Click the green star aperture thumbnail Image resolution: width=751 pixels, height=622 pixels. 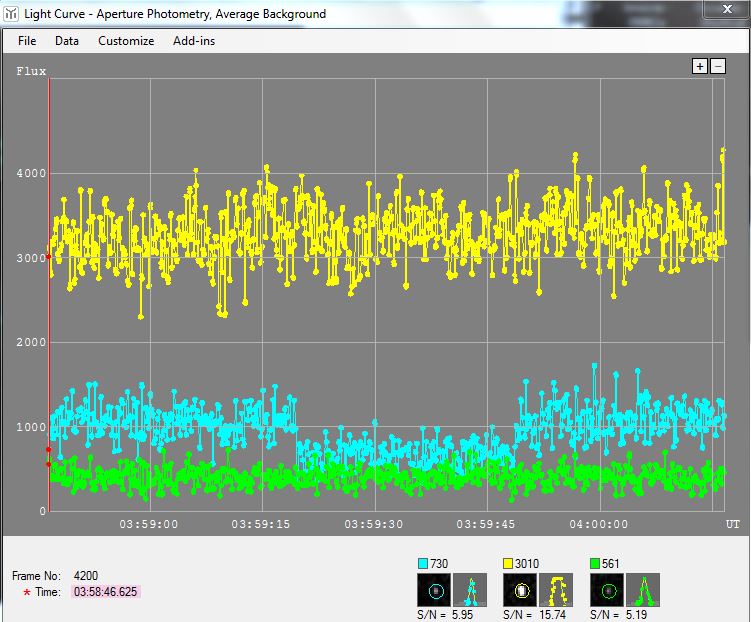tap(606, 590)
